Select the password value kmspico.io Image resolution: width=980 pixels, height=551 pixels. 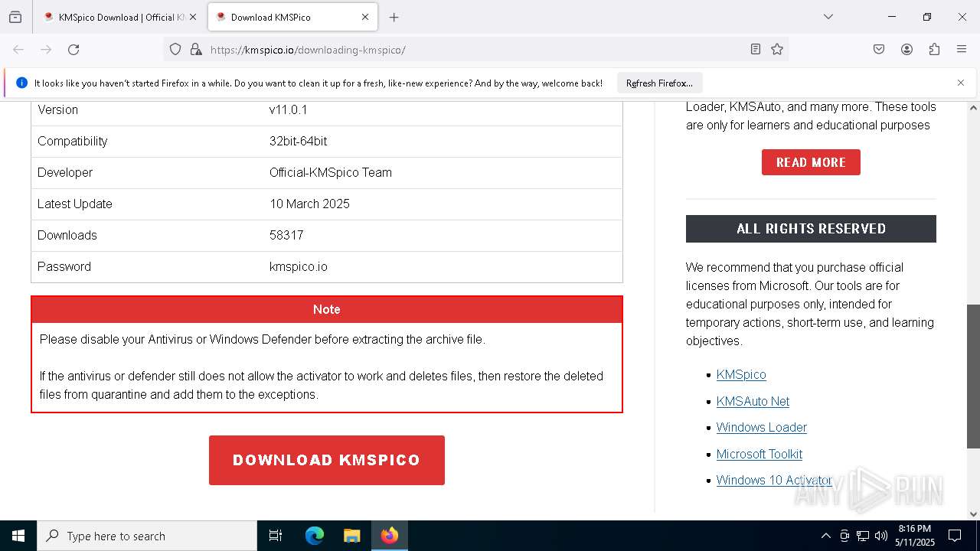tap(299, 266)
